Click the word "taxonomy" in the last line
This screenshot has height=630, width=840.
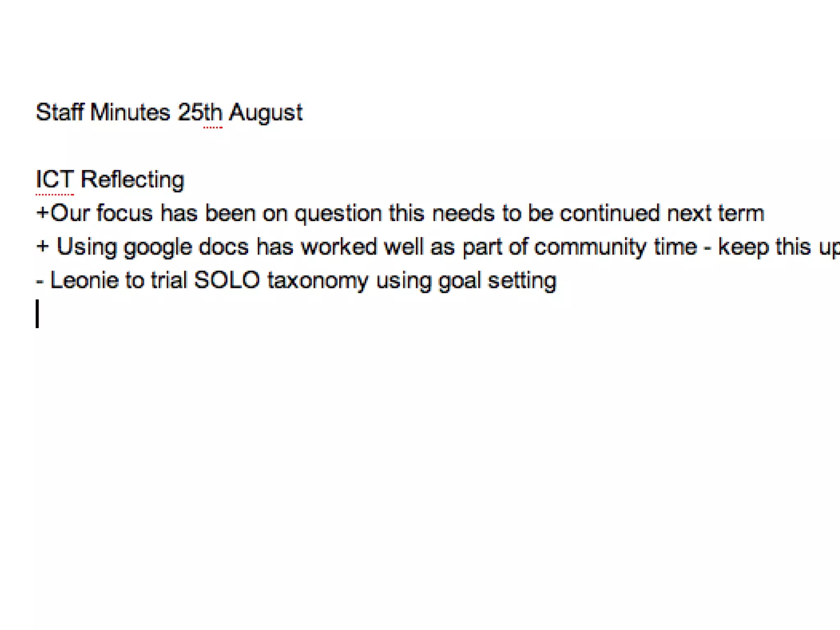(318, 281)
